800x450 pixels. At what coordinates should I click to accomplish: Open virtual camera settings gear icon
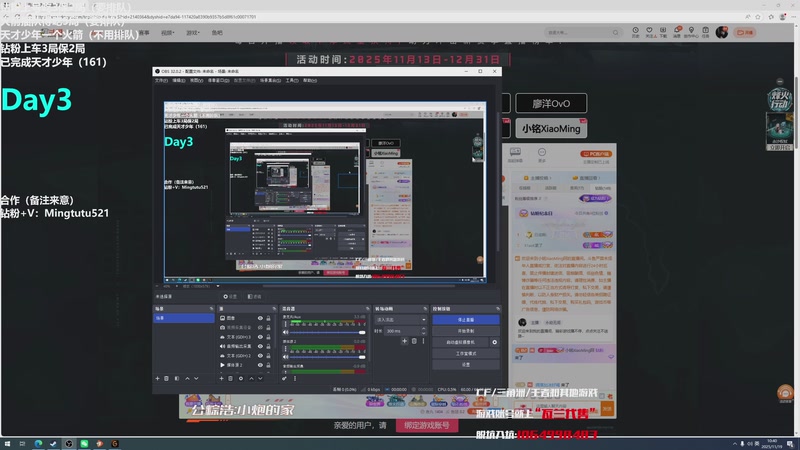(494, 342)
